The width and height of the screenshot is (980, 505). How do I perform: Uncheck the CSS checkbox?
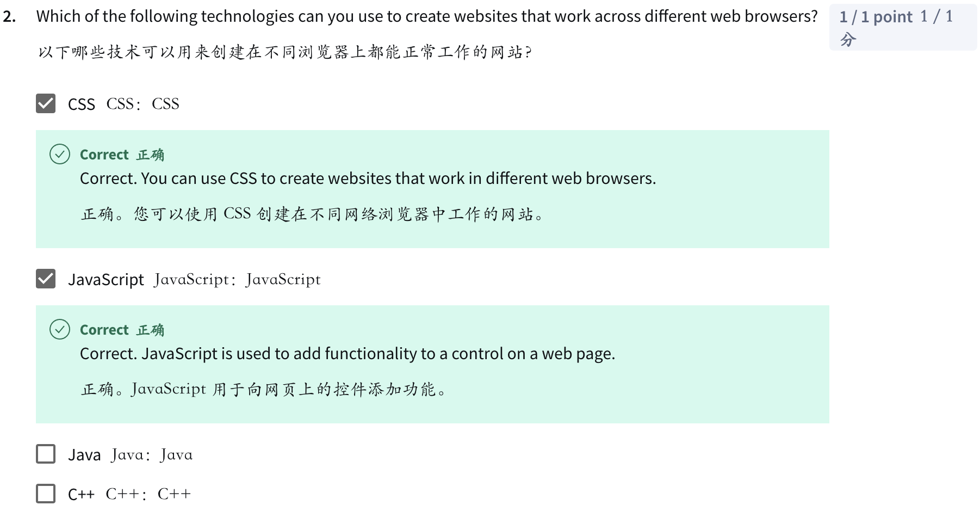pyautogui.click(x=46, y=103)
